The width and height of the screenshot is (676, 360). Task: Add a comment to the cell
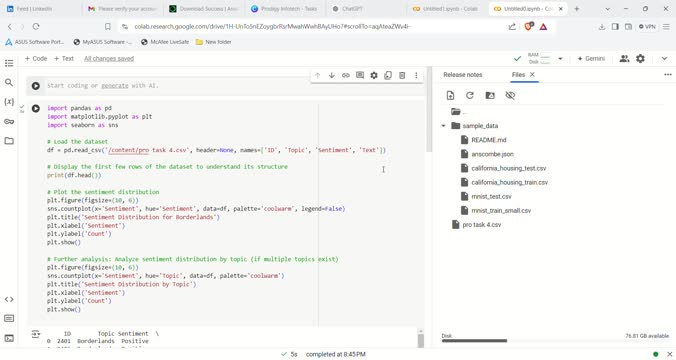click(x=360, y=75)
